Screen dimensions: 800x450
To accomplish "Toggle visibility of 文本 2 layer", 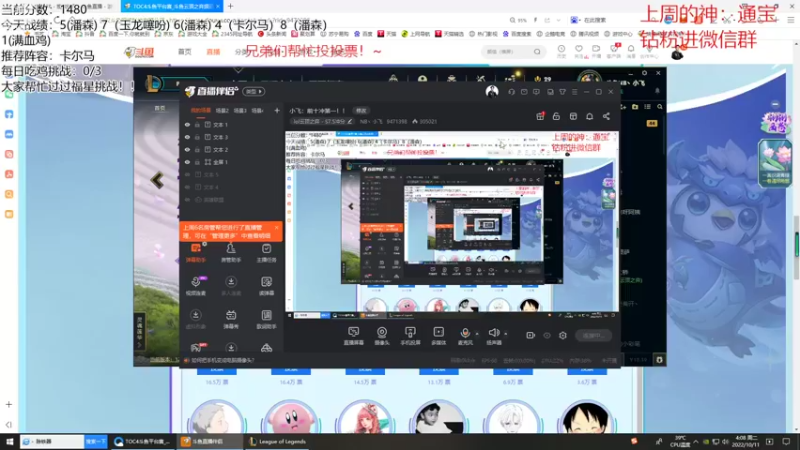I will tap(187, 149).
